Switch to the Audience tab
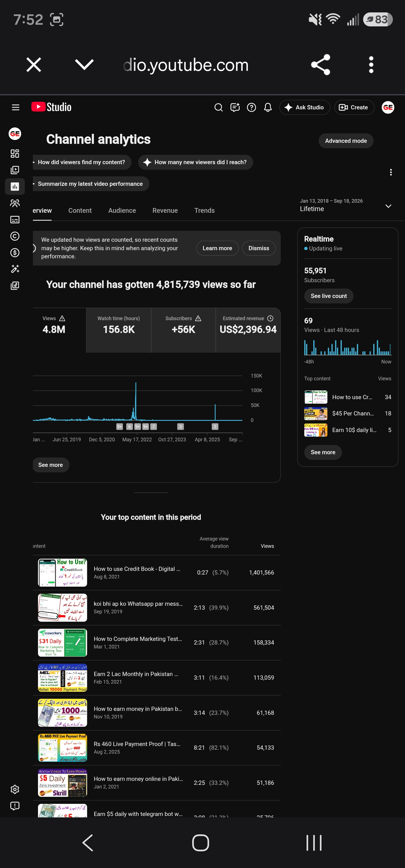Screen dimensions: 405x868 coord(122,211)
